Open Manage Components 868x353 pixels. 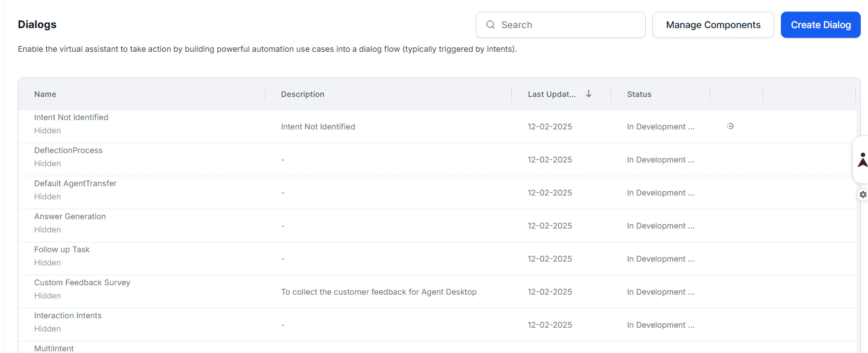pyautogui.click(x=713, y=25)
